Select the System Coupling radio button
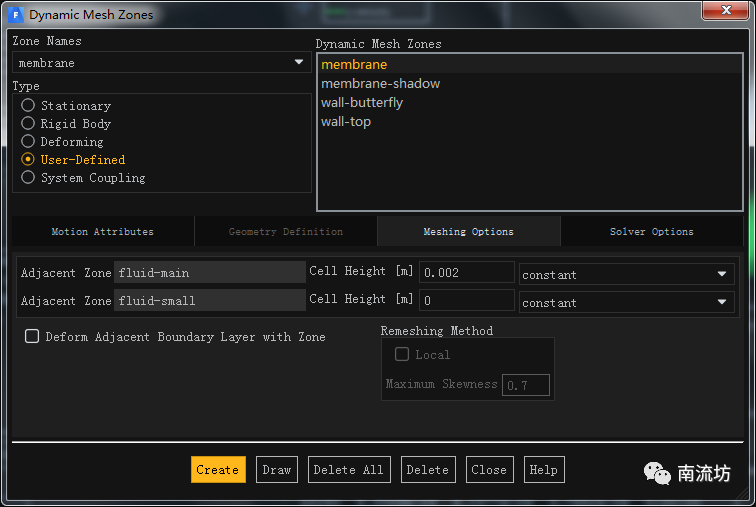Viewport: 756px width, 507px height. pos(28,177)
